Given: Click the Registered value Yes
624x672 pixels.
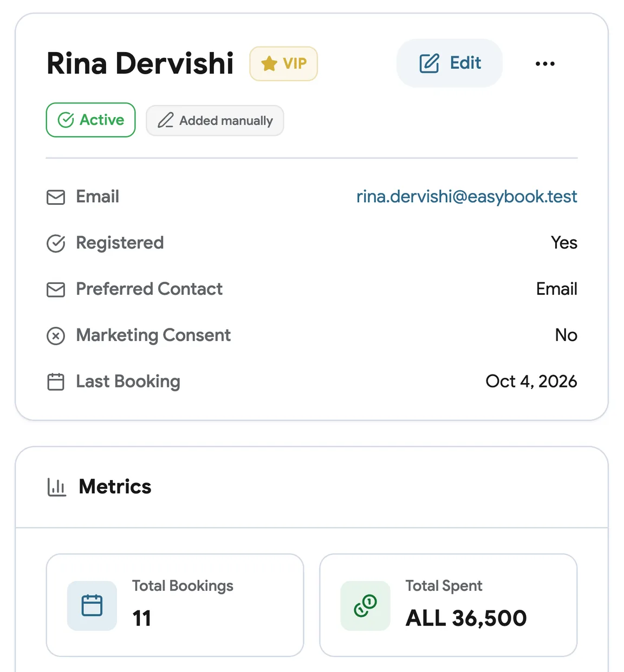Looking at the screenshot, I should tap(564, 243).
